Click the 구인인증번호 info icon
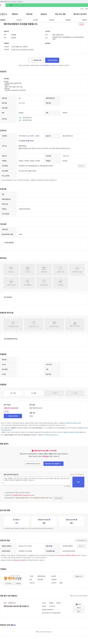Screen dimensions: 88x644 (x=54, y=551)
